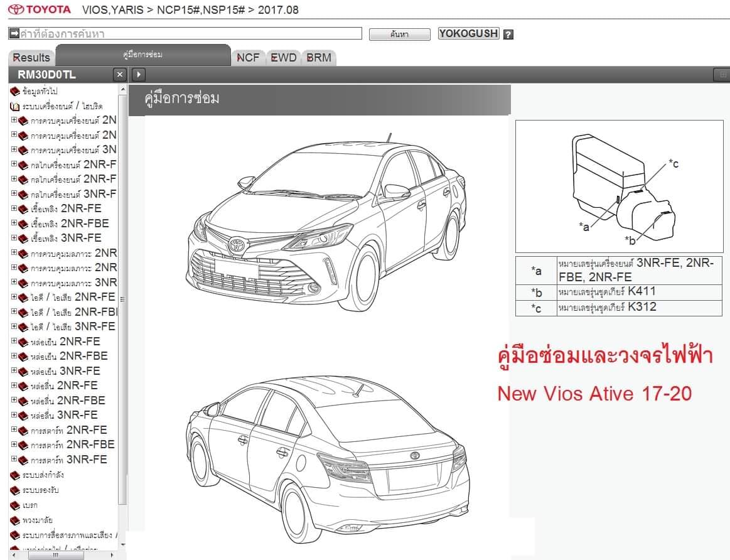730x560 pixels.
Task: Open the EWD tab
Action: click(284, 58)
